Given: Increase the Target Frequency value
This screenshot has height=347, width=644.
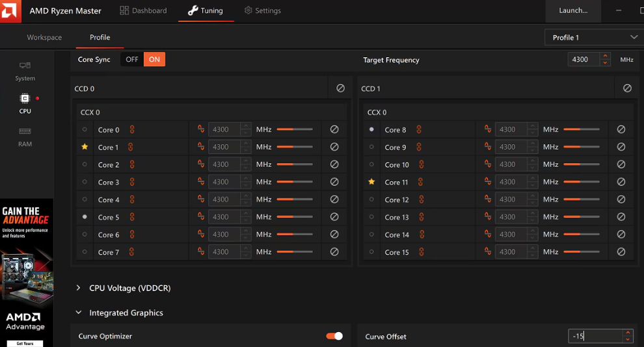Looking at the screenshot, I should click(x=605, y=56).
